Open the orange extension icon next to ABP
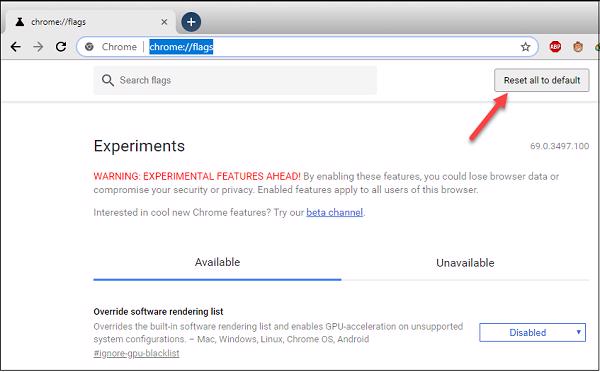Screen dimensions: 600x372 (578, 47)
